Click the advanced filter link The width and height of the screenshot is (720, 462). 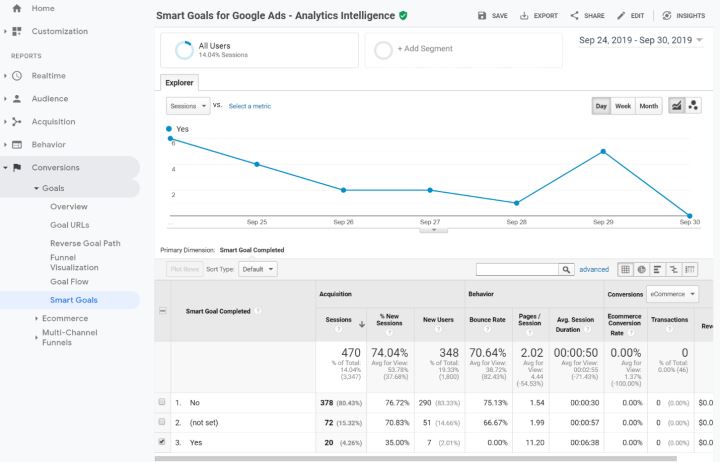[594, 270]
